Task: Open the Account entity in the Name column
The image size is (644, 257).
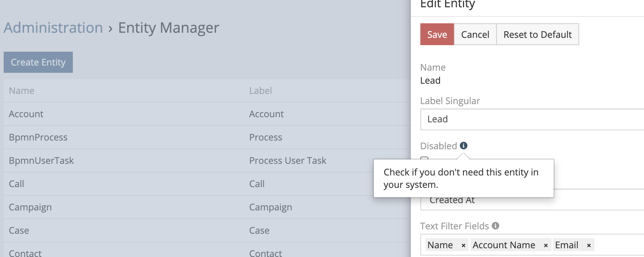Action: (26, 114)
